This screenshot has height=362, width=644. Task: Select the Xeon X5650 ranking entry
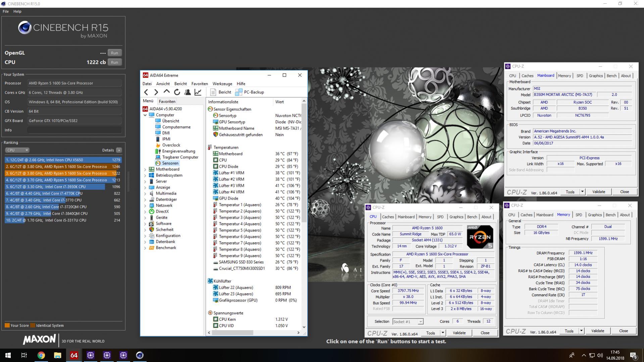[x=63, y=160]
